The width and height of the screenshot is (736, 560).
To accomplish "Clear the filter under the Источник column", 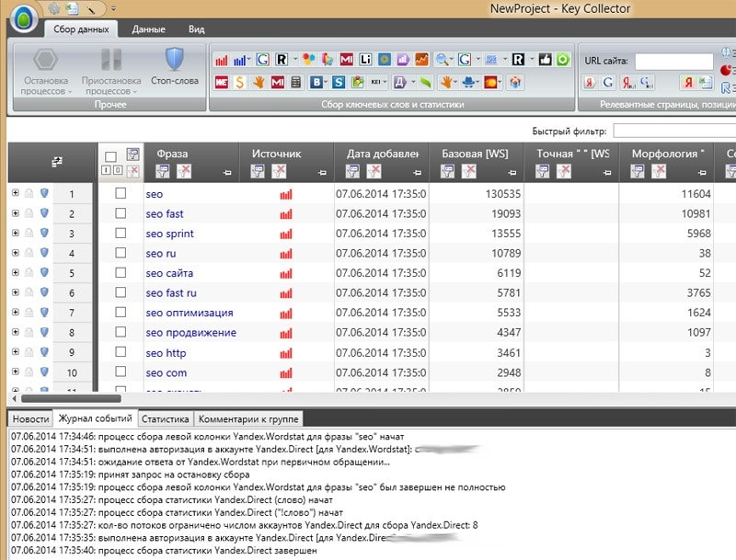I will (279, 171).
